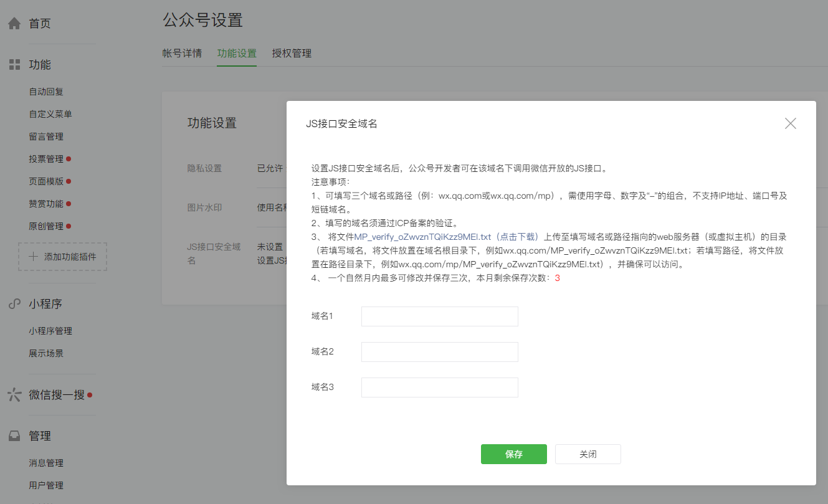
Task: Click the plus icon in 添加功能插件
Action: click(34, 257)
